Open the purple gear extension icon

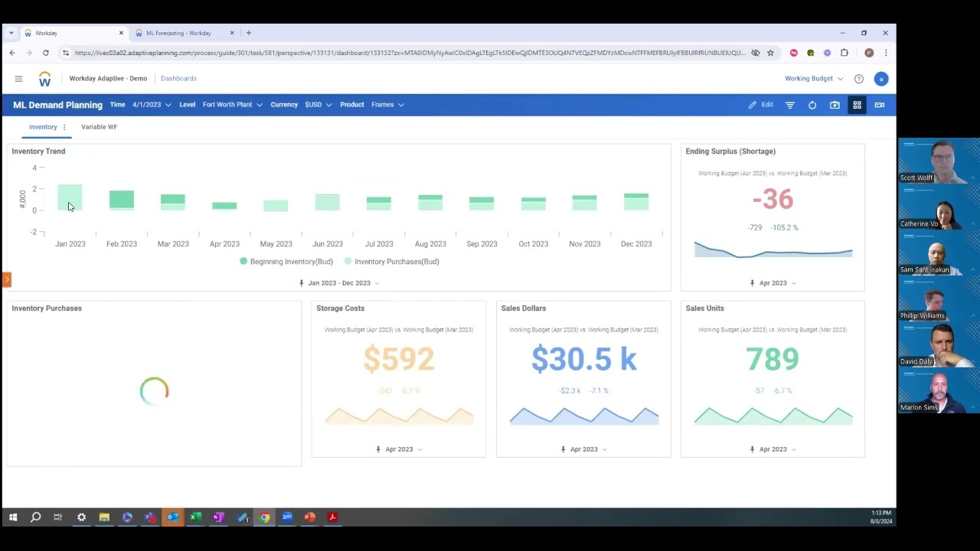(827, 53)
